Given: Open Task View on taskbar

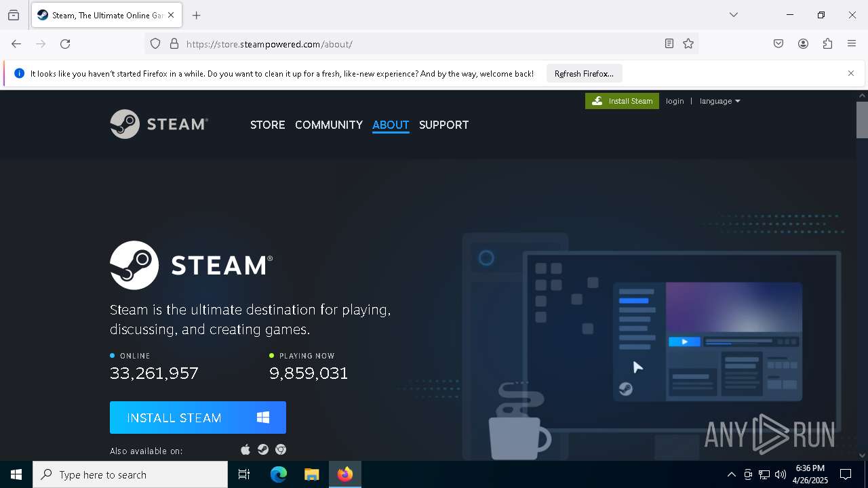Looking at the screenshot, I should (x=244, y=474).
